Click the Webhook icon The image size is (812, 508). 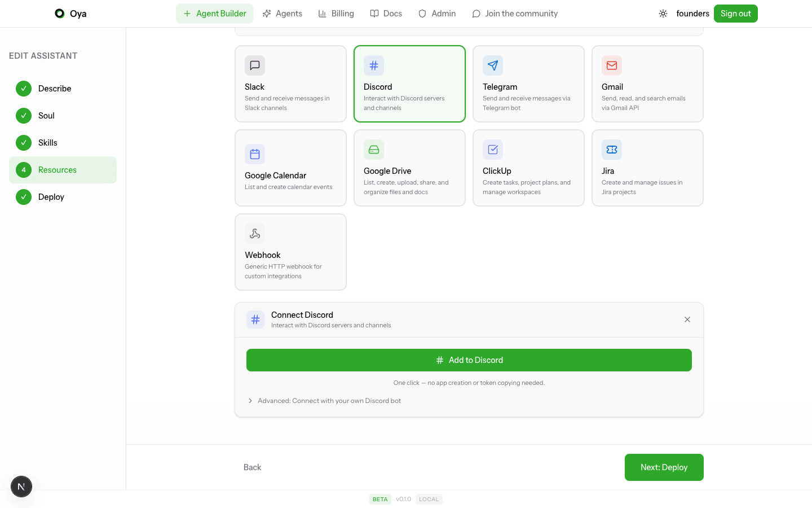coord(254,233)
